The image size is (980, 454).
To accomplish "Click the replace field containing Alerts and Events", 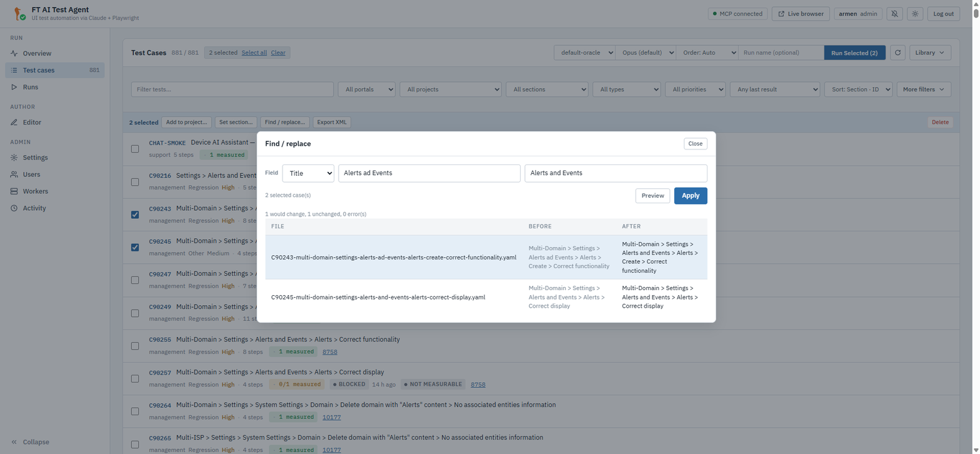I will 616,173.
